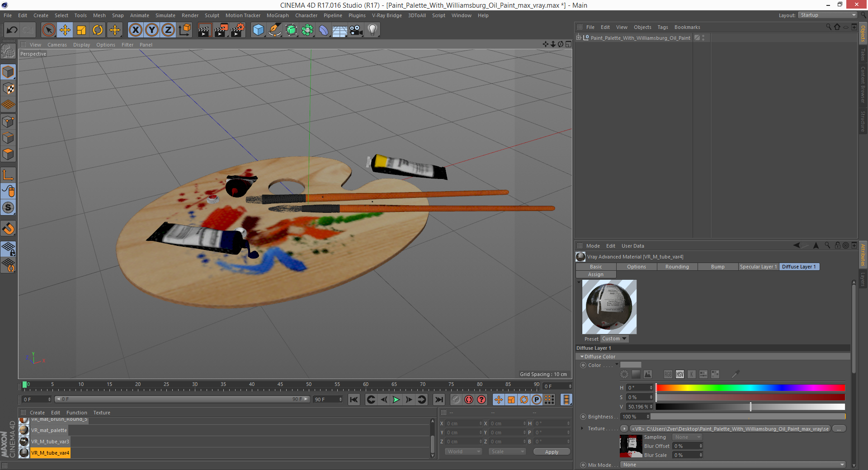
Task: Play the animation forward
Action: pyautogui.click(x=396, y=399)
